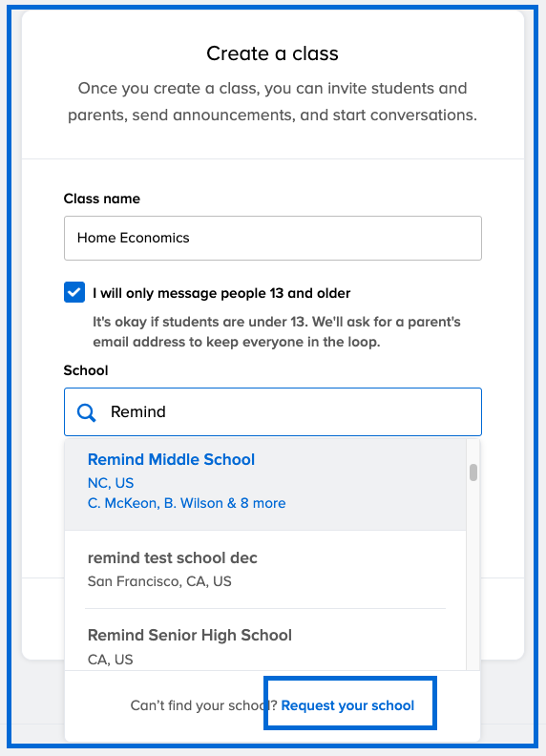Click the San Francisco, CA, US location text

[x=159, y=581]
